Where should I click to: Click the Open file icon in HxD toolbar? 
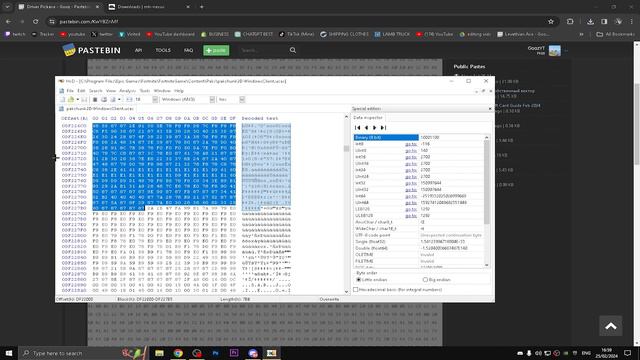tap(71, 100)
